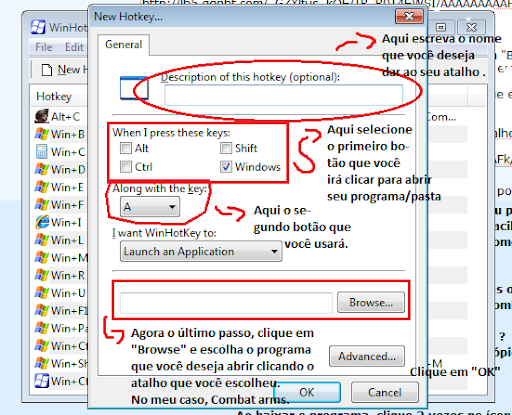Select the Win+E hotkey icon
The image size is (512, 415).
coord(42,187)
